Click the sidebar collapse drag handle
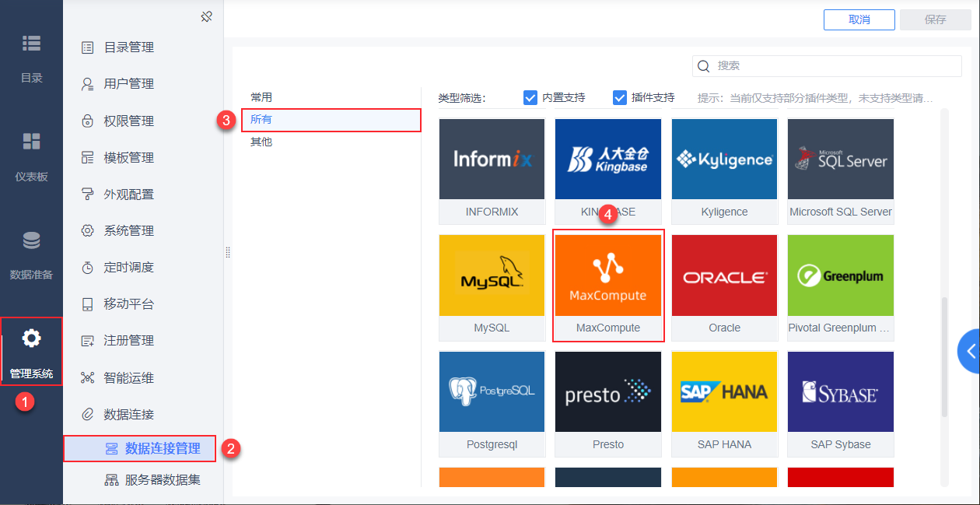 228,252
